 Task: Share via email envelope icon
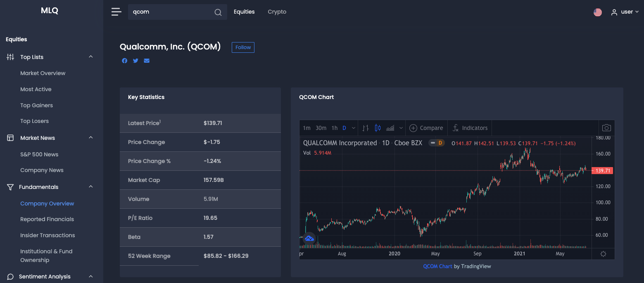click(147, 61)
